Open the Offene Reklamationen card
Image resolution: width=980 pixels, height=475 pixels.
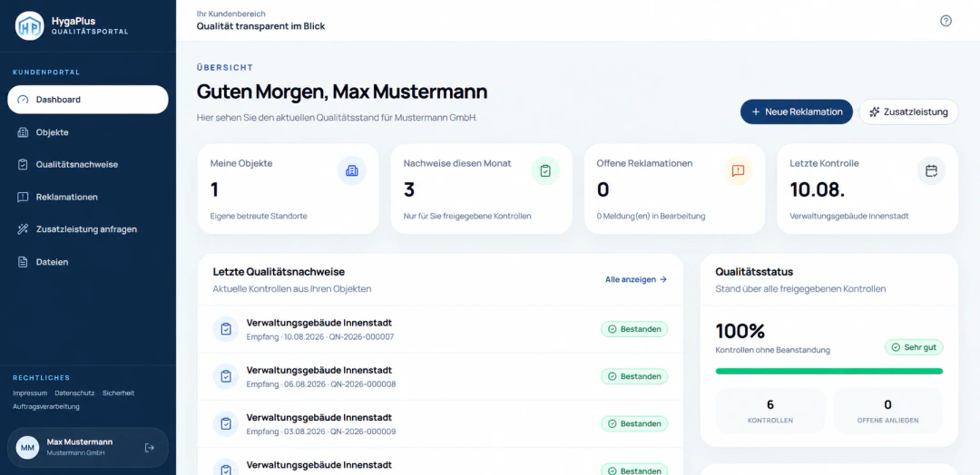tap(674, 189)
